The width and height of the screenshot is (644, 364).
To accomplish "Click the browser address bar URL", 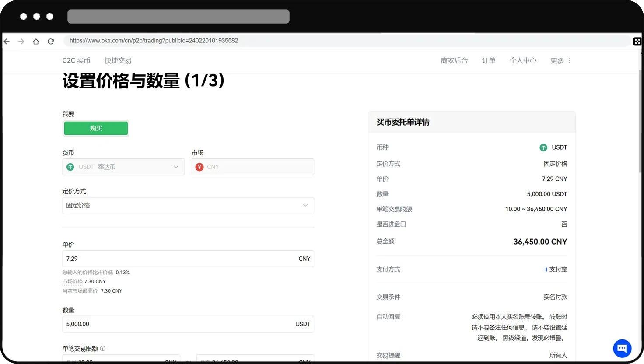I will (154, 41).
